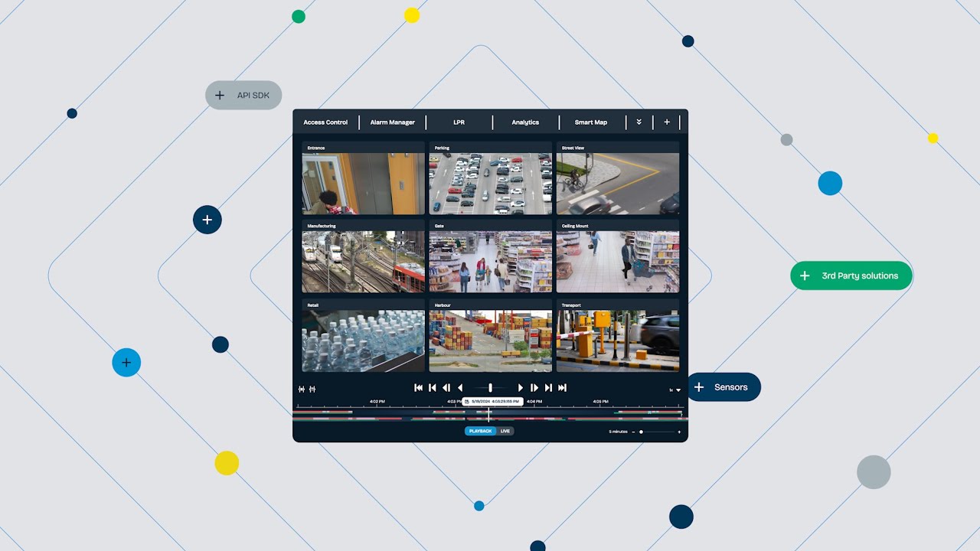This screenshot has width=980, height=551.
Task: Open the timeline date and time picker
Action: click(492, 402)
